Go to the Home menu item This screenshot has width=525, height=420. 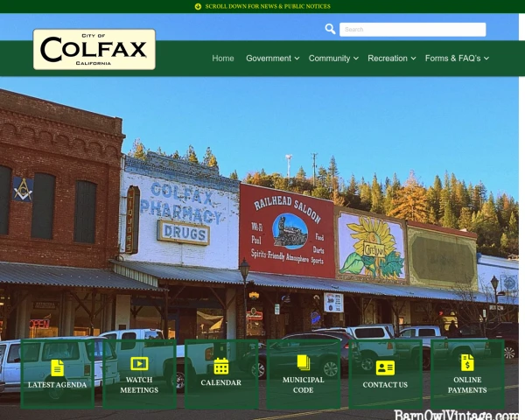223,59
